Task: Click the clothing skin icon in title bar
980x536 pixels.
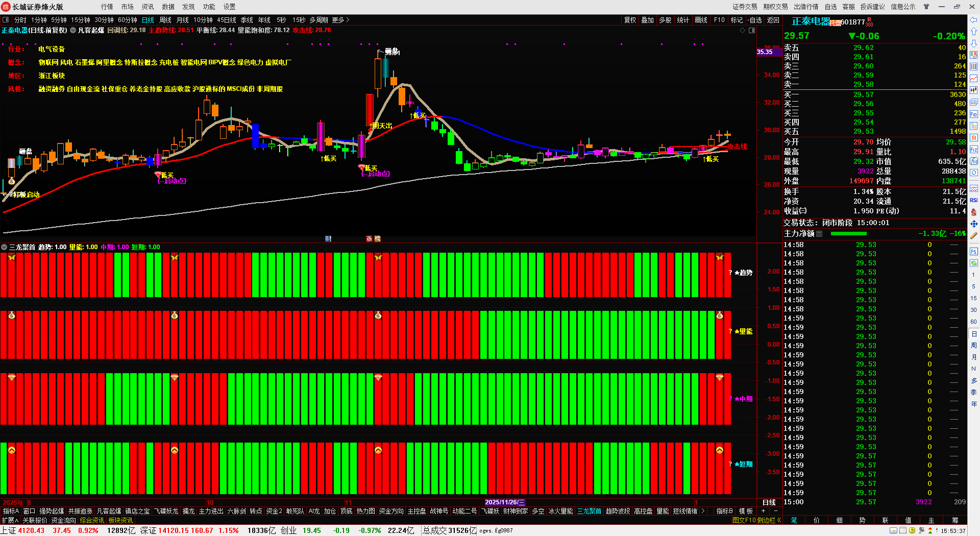Action: pyautogui.click(x=926, y=7)
